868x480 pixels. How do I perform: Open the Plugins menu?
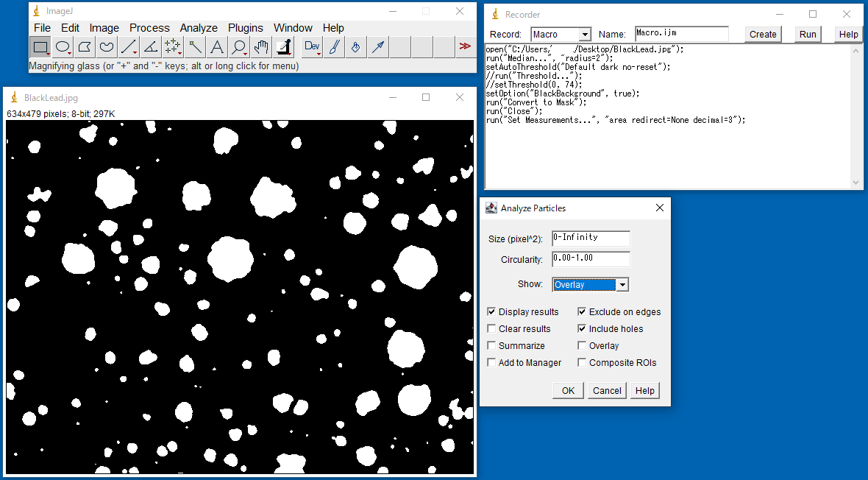coord(245,28)
